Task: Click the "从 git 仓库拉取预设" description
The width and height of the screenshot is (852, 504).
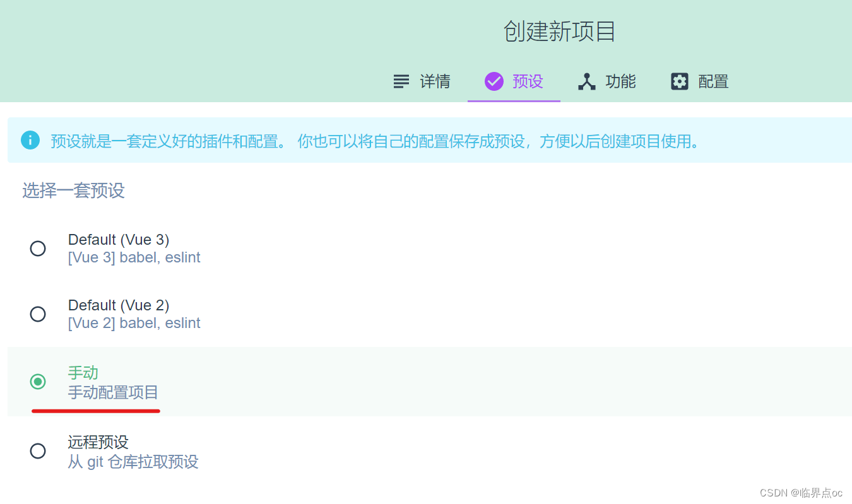Action: coord(133,462)
